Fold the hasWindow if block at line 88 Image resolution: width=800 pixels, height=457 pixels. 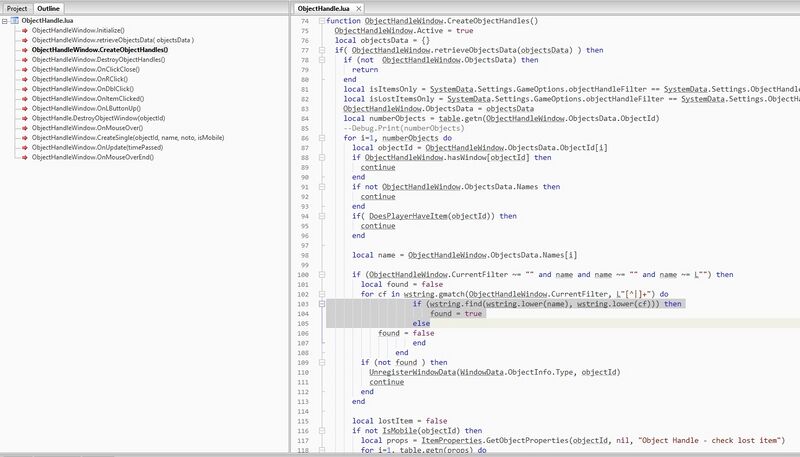click(x=322, y=157)
